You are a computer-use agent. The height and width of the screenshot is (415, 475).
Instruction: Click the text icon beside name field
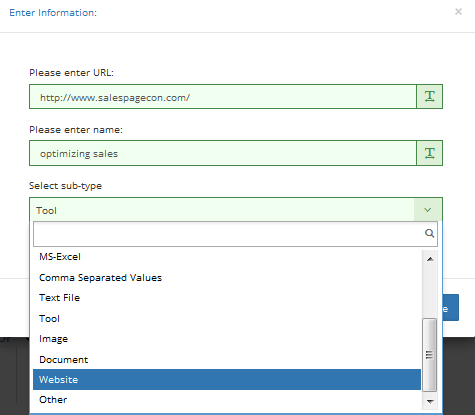[430, 153]
